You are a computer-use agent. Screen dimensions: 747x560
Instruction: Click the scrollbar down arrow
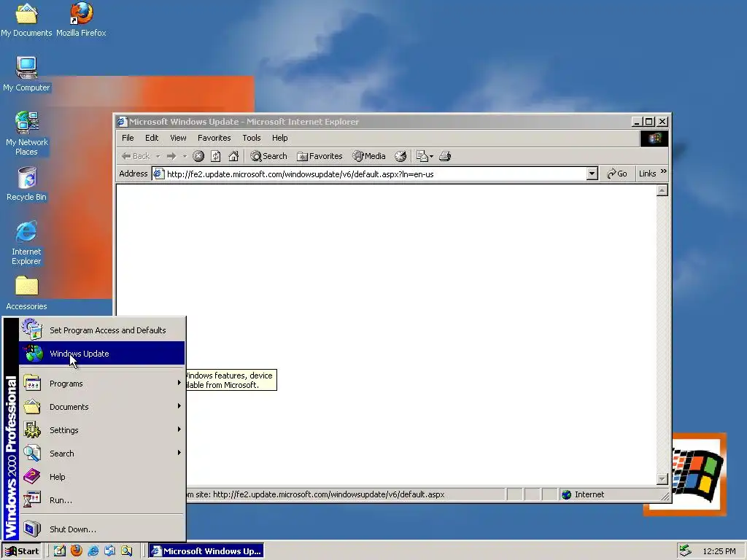(662, 478)
